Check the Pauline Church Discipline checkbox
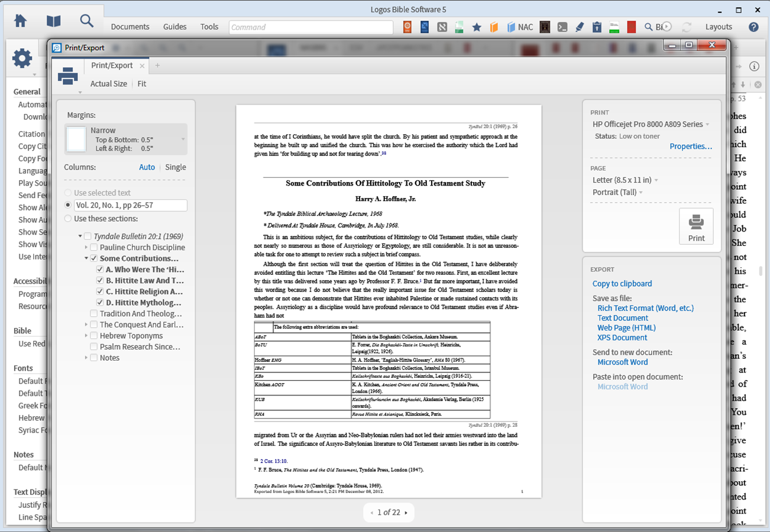 tap(94, 247)
